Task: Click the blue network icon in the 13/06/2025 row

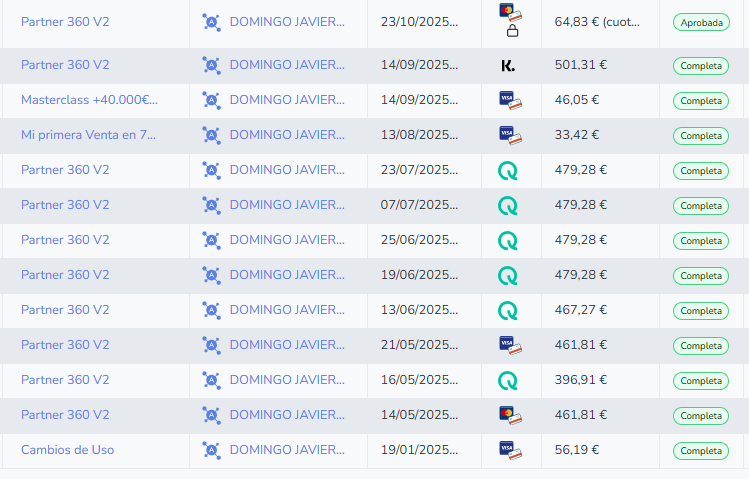Action: click(211, 310)
